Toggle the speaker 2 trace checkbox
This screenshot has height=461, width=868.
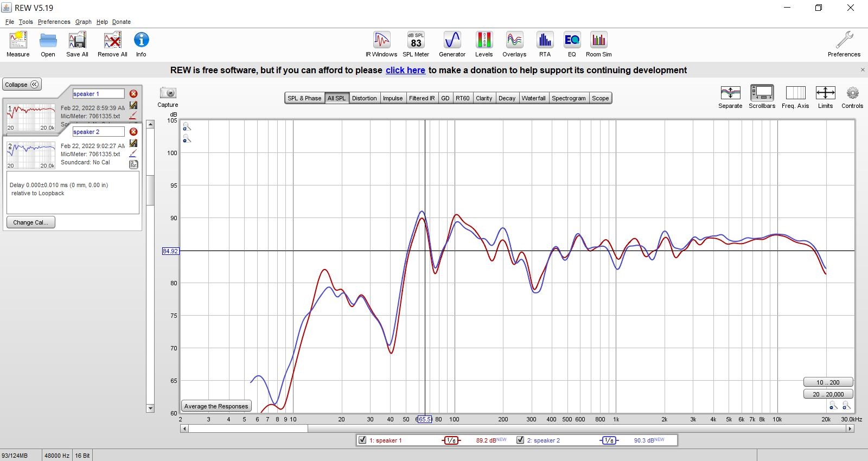[520, 440]
